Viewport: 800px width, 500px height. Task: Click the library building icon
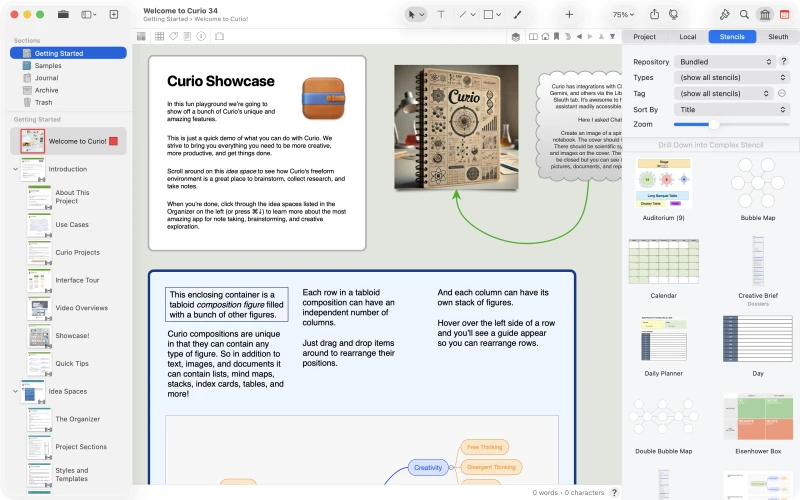coord(764,15)
